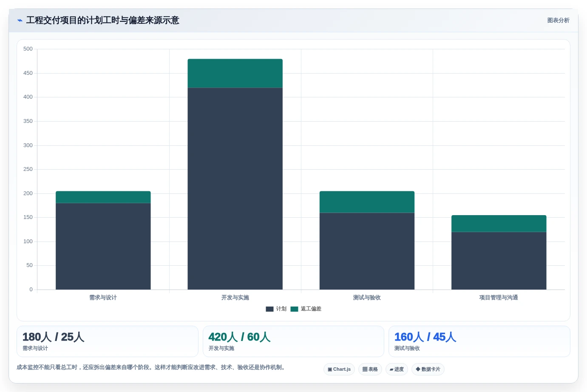Click the 开发与实施 caption in the second card

221,348
